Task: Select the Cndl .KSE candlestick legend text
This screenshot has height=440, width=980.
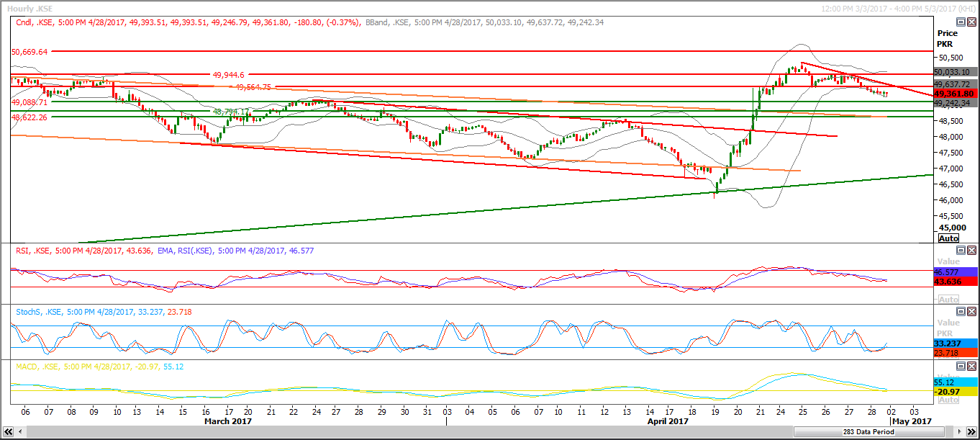Action: 189,22
